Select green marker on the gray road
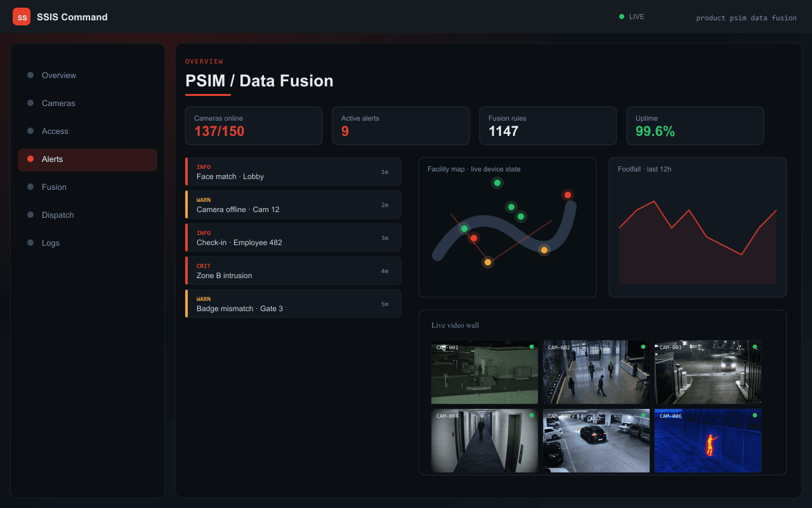The height and width of the screenshot is (508, 812). coord(464,229)
